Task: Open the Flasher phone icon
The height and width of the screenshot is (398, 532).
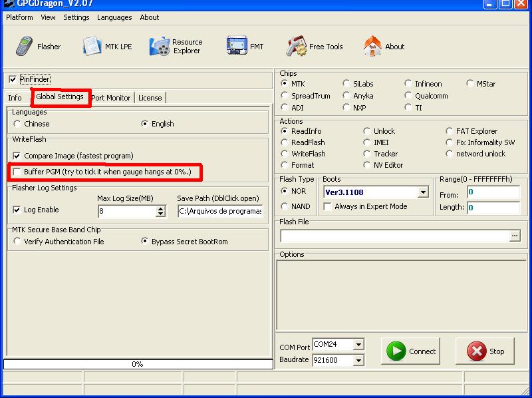Action: coord(24,46)
